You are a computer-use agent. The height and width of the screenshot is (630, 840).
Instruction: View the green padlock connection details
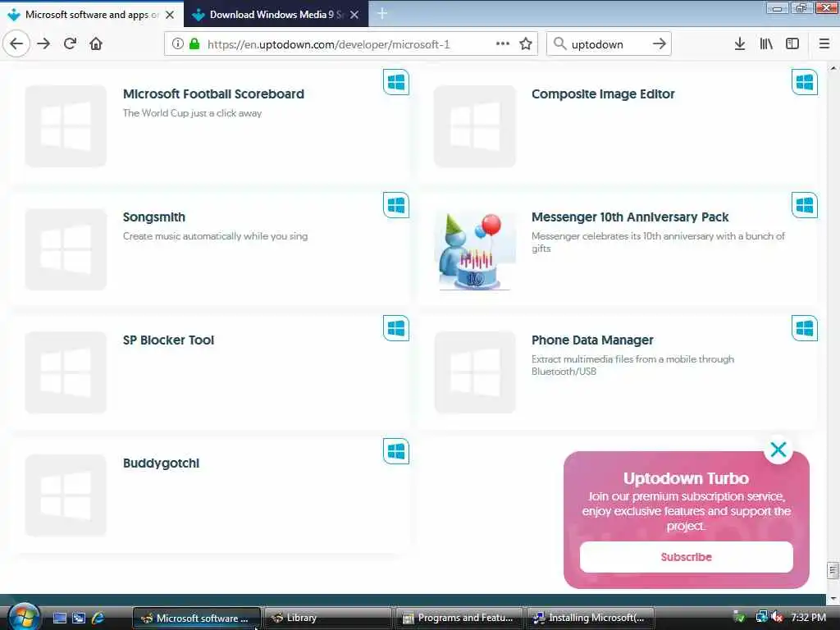point(194,44)
